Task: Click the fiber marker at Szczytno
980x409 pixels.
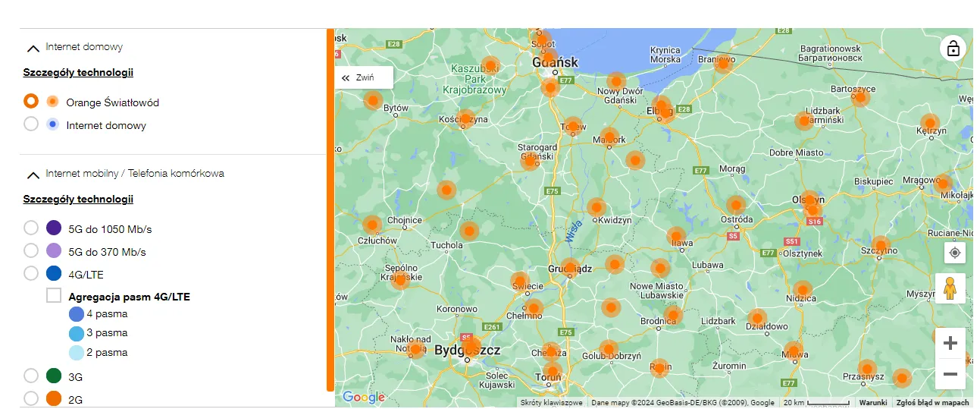Action: (x=881, y=245)
